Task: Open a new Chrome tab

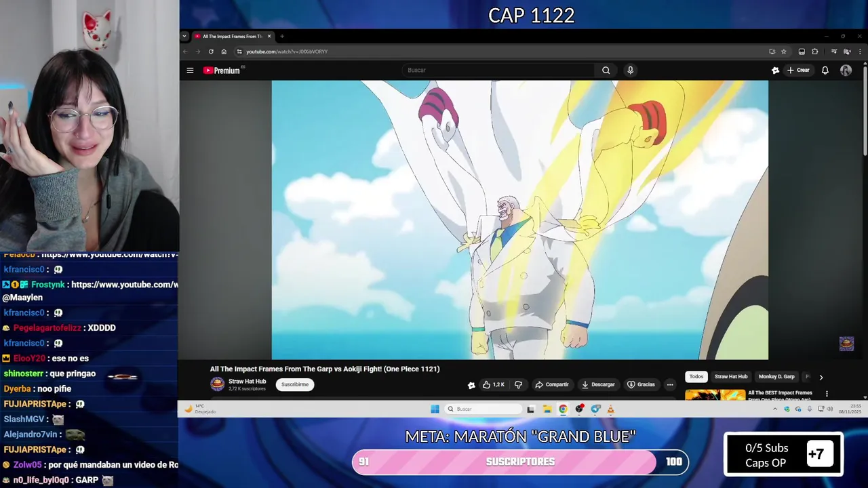Action: click(282, 37)
